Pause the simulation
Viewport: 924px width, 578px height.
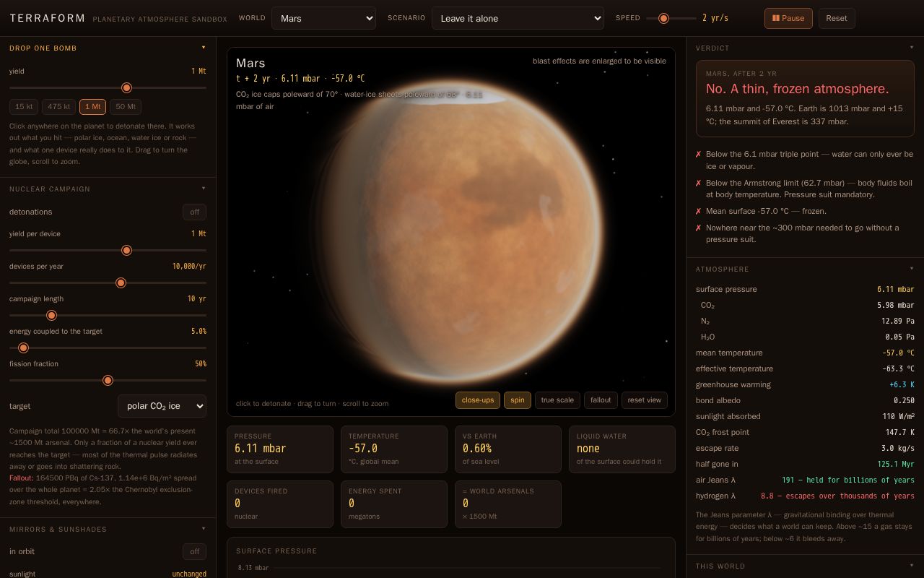(x=788, y=18)
